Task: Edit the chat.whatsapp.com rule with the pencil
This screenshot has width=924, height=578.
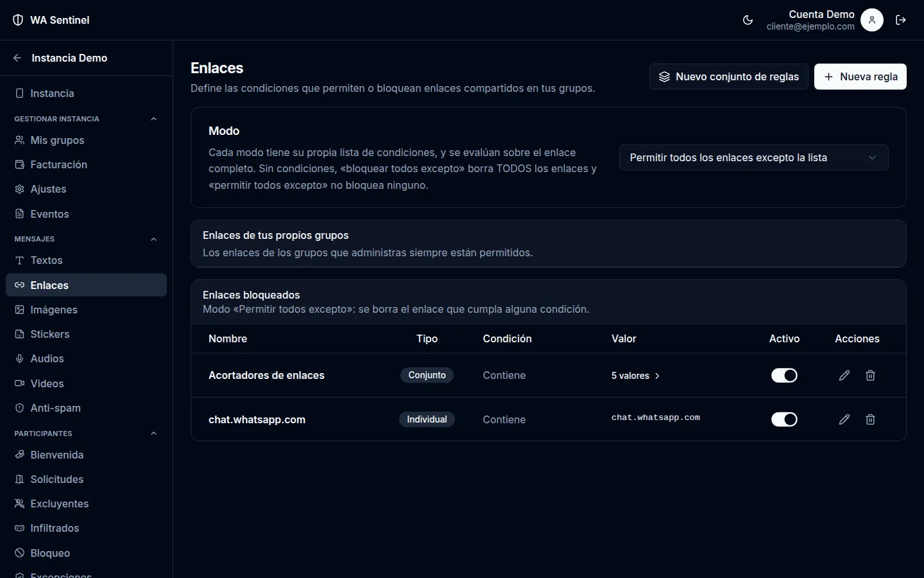Action: (844, 419)
